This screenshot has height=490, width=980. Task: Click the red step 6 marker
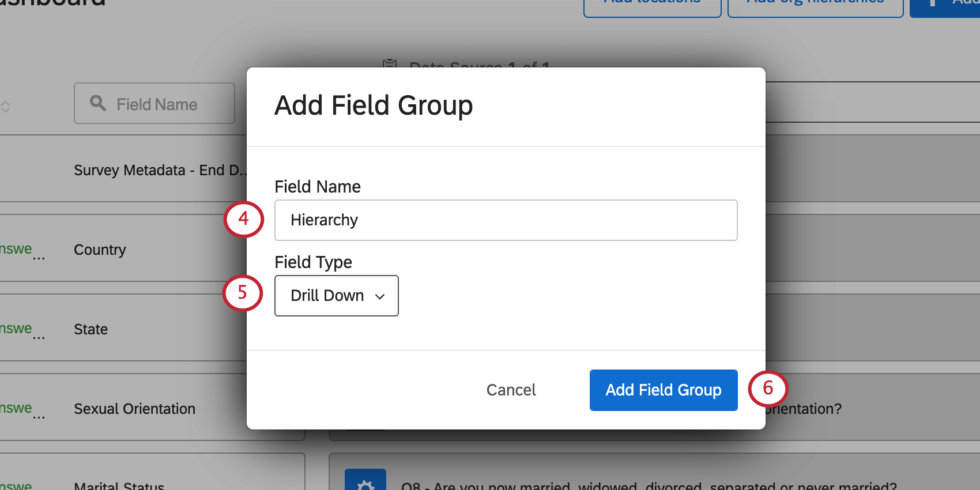pos(768,389)
